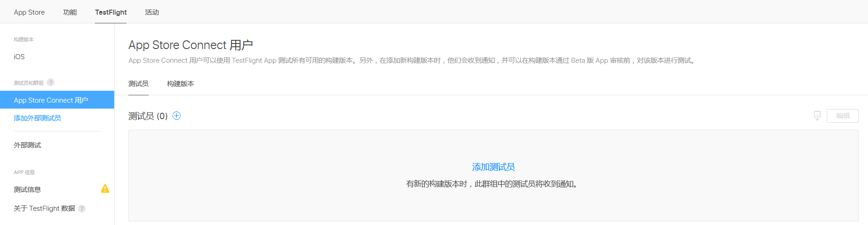Screen dimensions: 868x225
Task: Open 外部测试 in the sidebar
Action: point(28,145)
